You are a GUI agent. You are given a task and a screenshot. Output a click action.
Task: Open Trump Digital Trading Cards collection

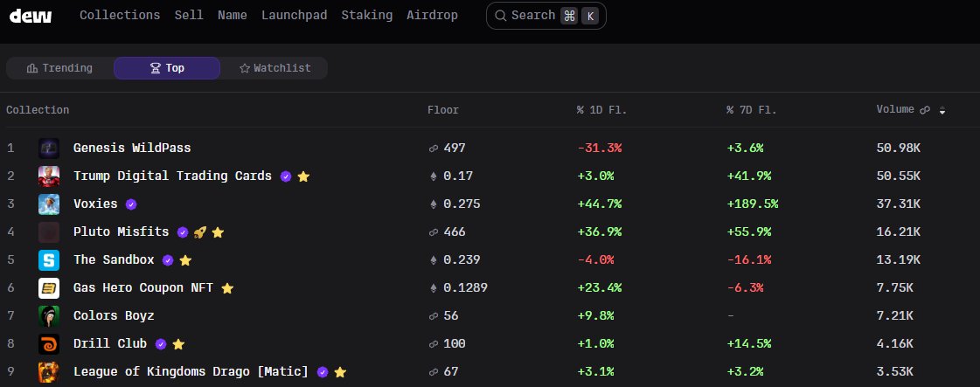172,176
